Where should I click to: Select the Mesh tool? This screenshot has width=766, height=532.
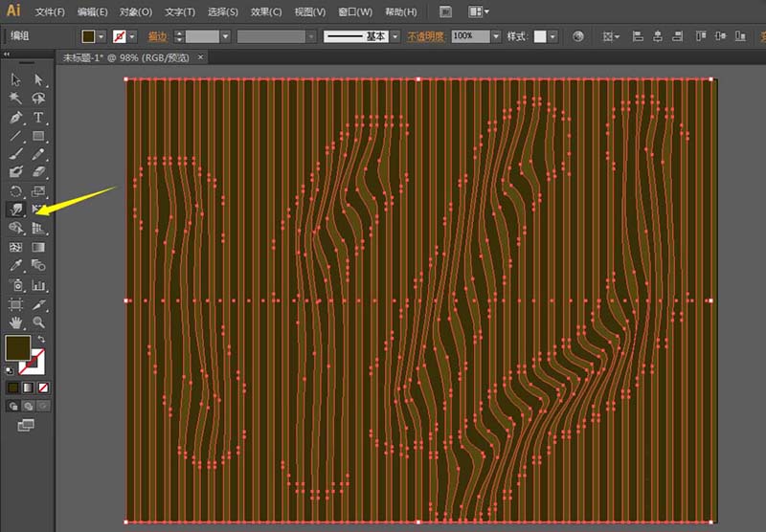pos(15,247)
